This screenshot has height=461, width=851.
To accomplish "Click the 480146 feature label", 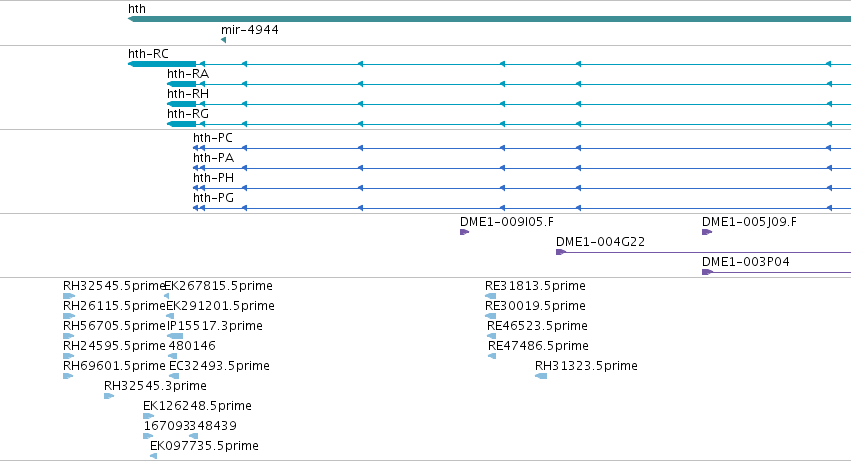I will point(192,346).
